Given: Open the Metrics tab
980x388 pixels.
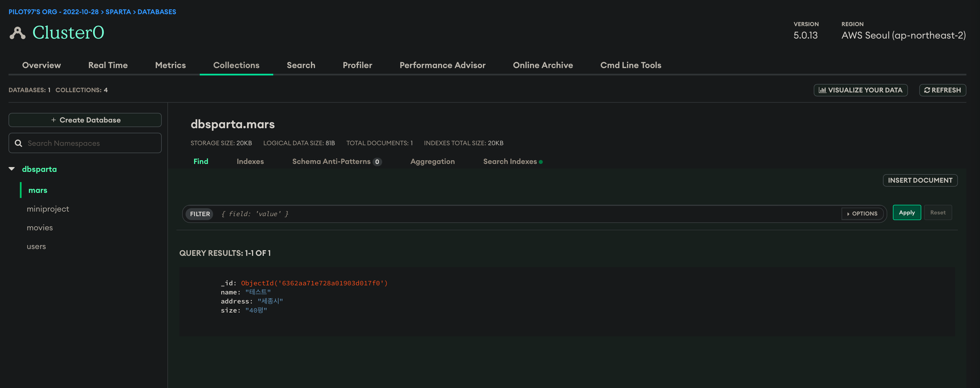Looking at the screenshot, I should pos(171,65).
